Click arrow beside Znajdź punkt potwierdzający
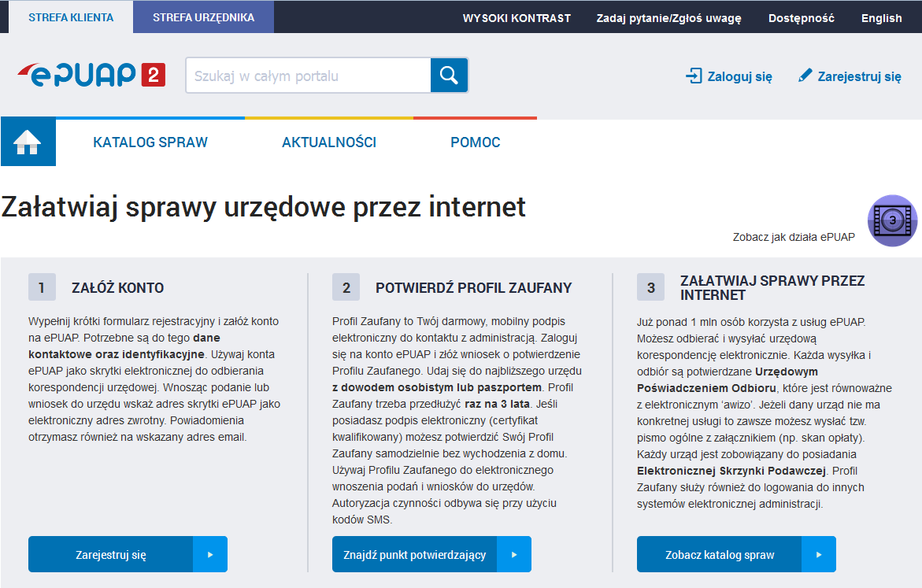Viewport: 922px width, 588px height. click(514, 554)
